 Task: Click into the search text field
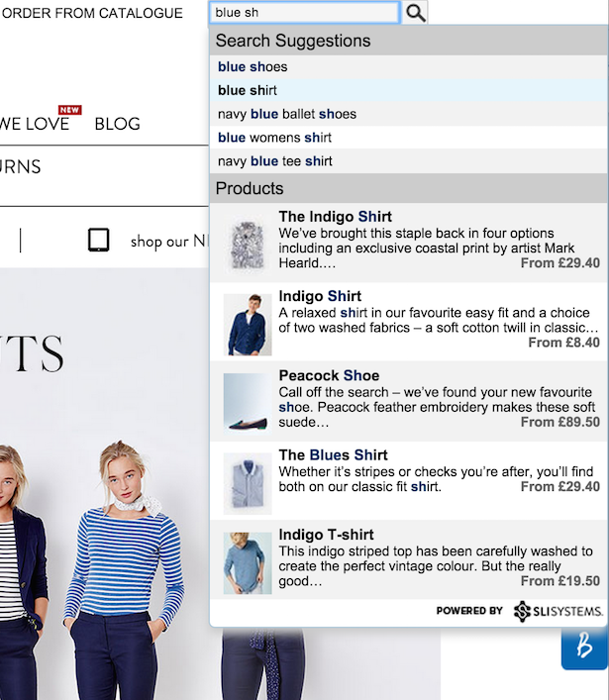[304, 13]
